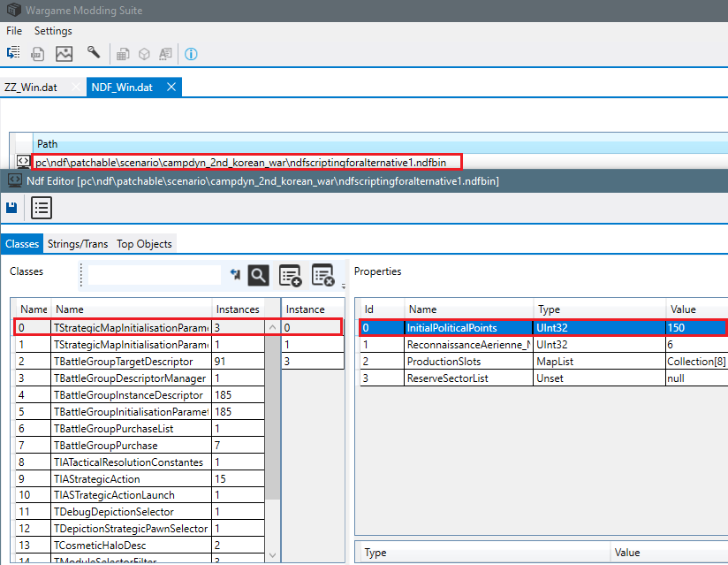Select TIAStrategicAction class row
Viewport: 728px width, 565px height.
[140, 478]
